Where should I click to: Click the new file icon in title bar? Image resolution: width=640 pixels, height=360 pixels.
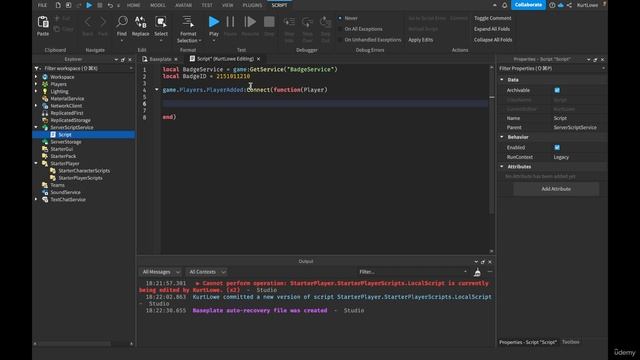[58, 5]
